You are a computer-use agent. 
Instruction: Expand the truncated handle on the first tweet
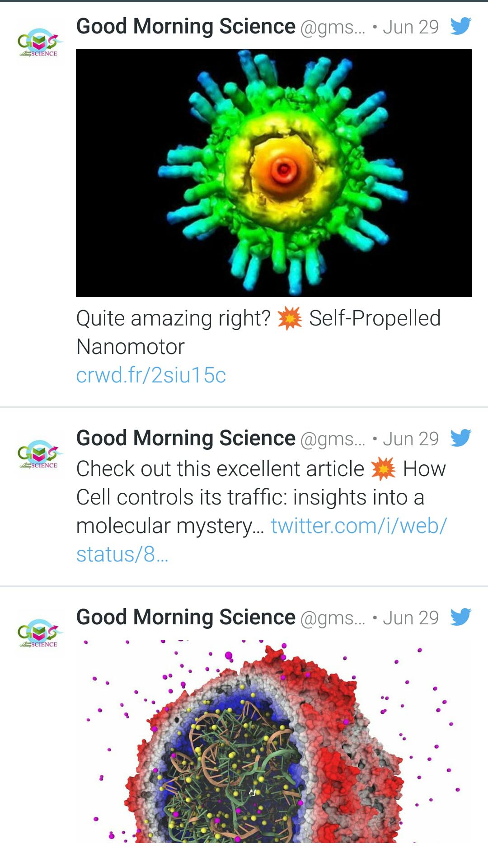(x=332, y=26)
